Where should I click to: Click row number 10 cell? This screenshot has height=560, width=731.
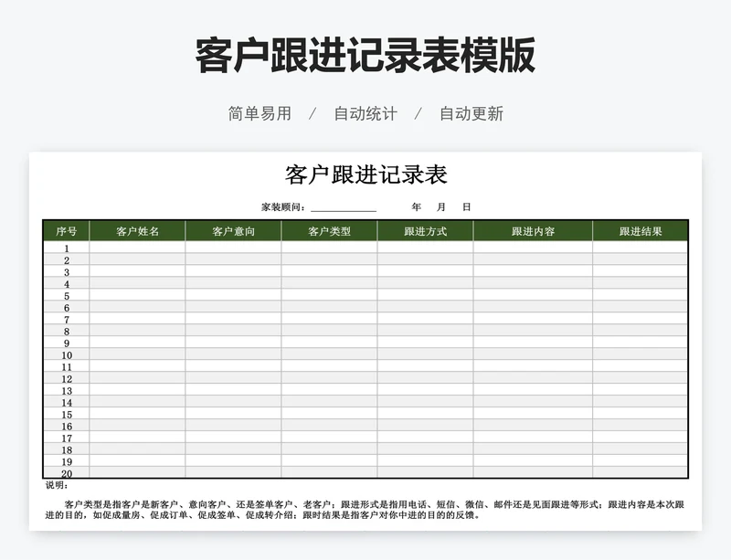(x=66, y=354)
